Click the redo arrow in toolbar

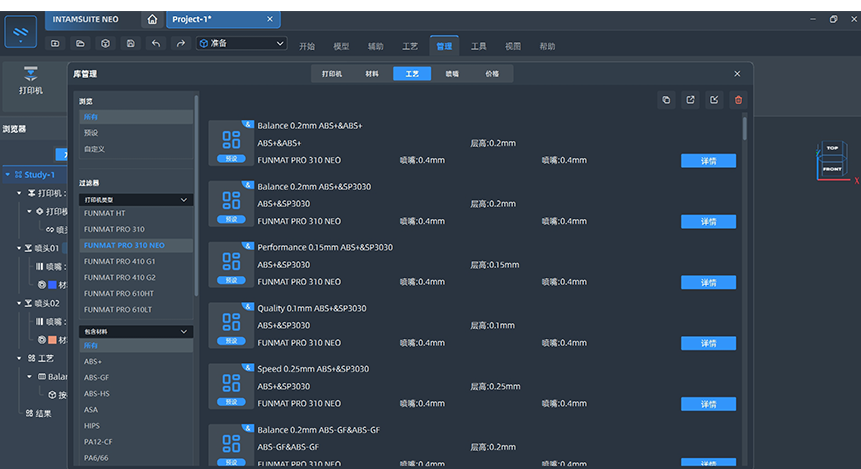pyautogui.click(x=180, y=44)
